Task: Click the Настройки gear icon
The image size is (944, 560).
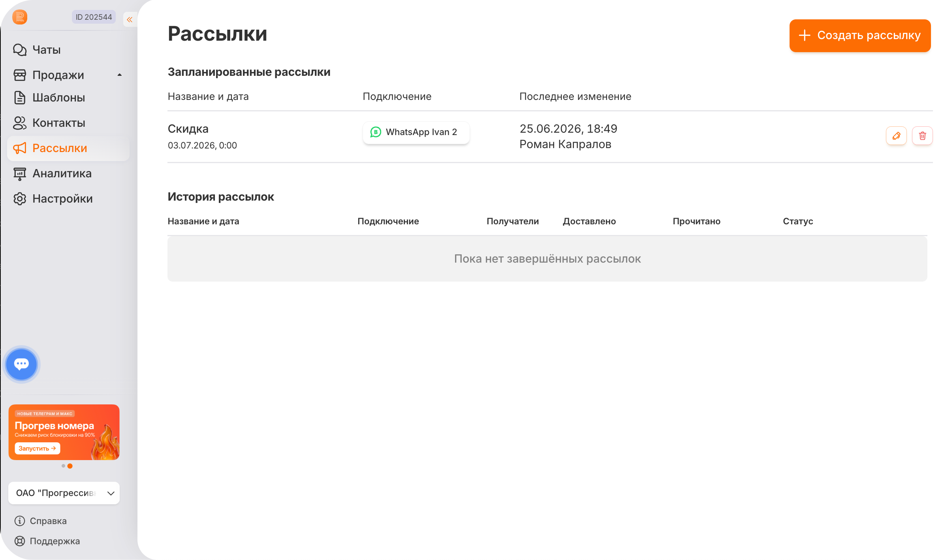Action: 20,199
